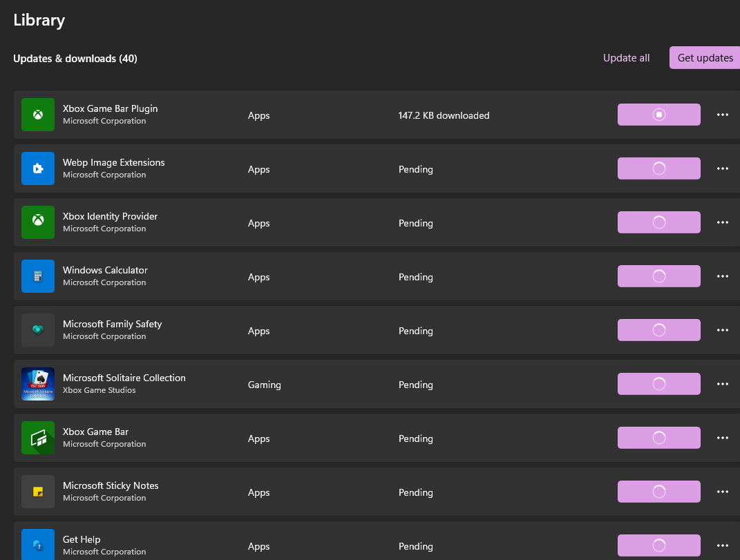This screenshot has height=560, width=740.
Task: Click the Xbox Identity Provider pending button
Action: click(659, 222)
